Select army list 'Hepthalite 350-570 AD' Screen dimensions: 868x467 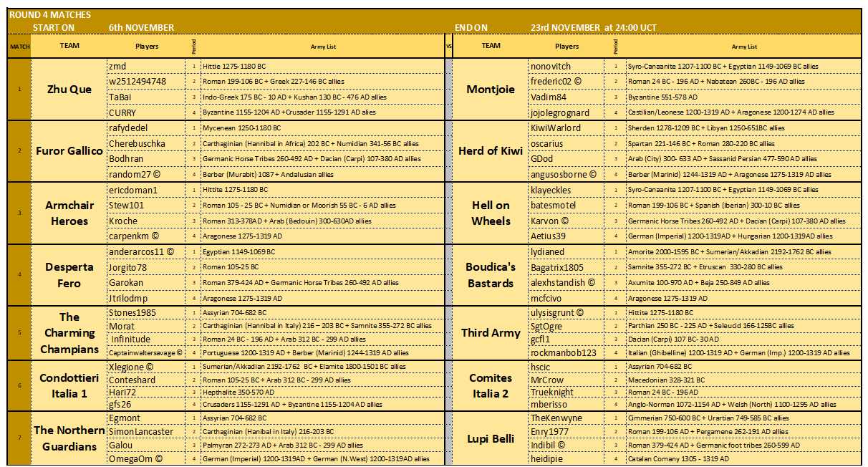coord(238,393)
